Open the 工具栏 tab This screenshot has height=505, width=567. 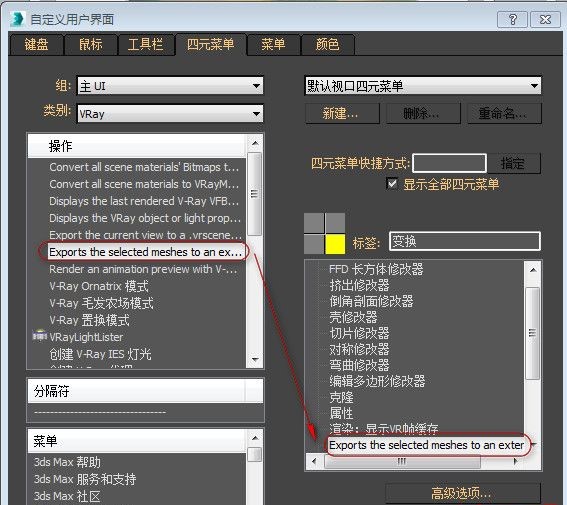click(145, 44)
